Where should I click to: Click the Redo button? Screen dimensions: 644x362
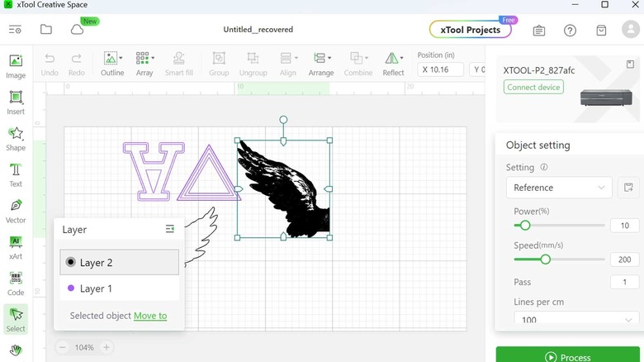point(77,64)
